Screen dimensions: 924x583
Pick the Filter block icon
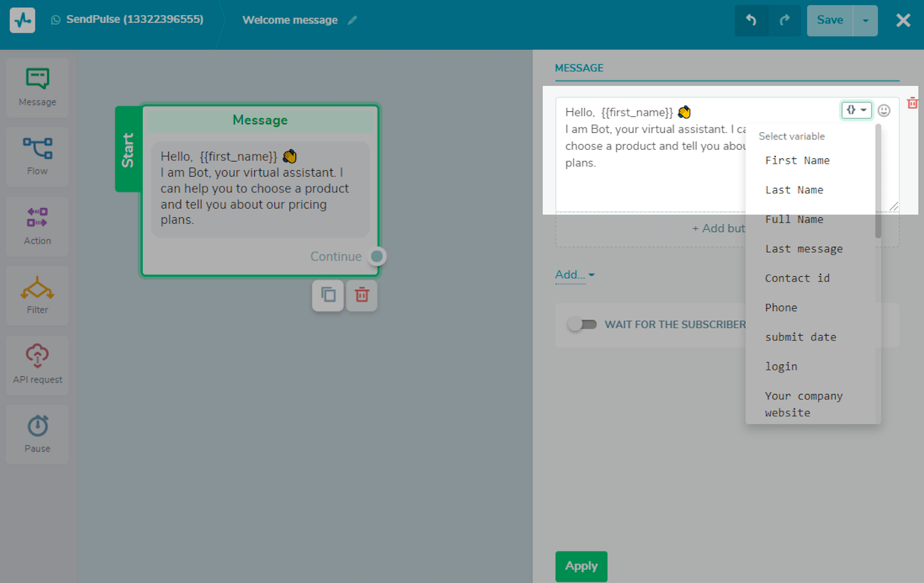click(x=37, y=295)
